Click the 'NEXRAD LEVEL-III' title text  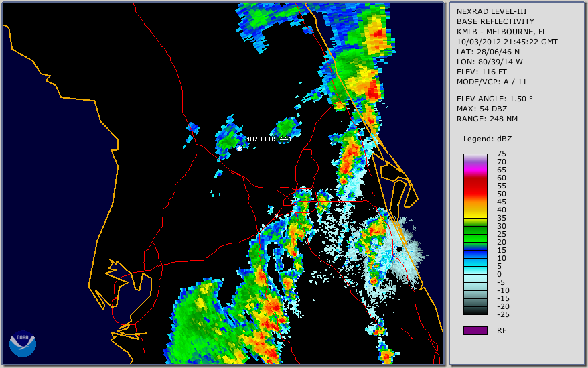(x=492, y=11)
